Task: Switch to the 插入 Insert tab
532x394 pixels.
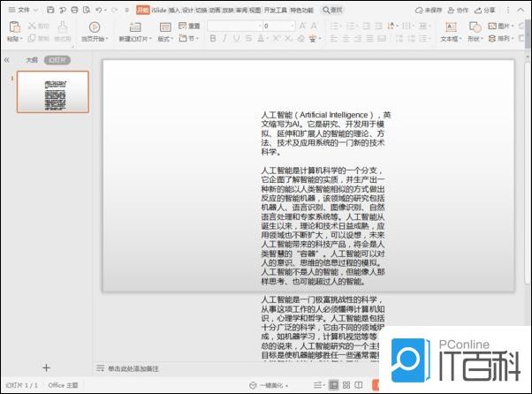Action: pos(174,10)
